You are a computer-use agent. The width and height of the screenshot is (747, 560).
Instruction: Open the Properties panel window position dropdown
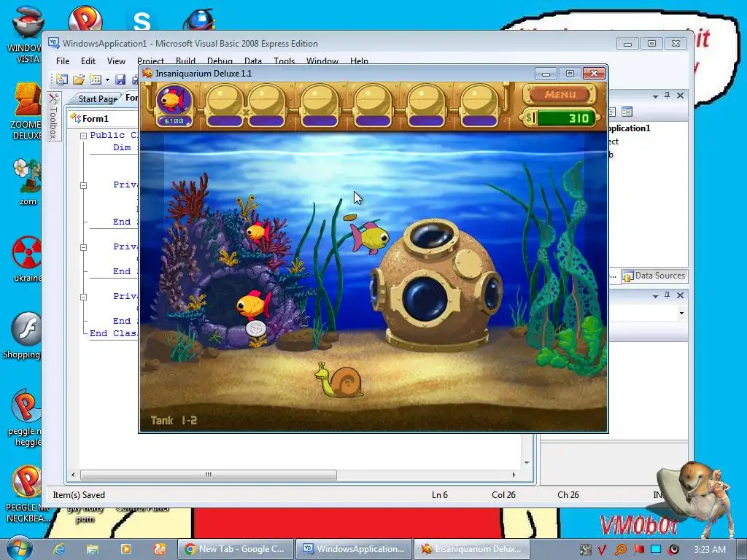pyautogui.click(x=656, y=296)
